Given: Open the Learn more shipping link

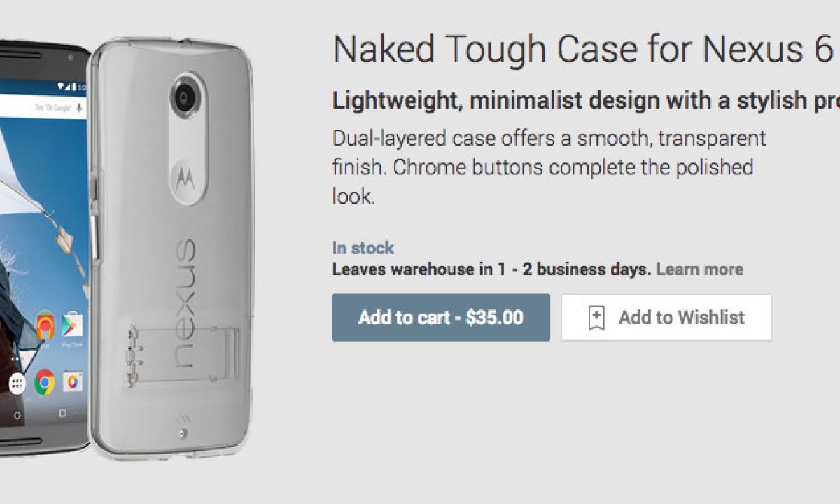Looking at the screenshot, I should pyautogui.click(x=699, y=269).
